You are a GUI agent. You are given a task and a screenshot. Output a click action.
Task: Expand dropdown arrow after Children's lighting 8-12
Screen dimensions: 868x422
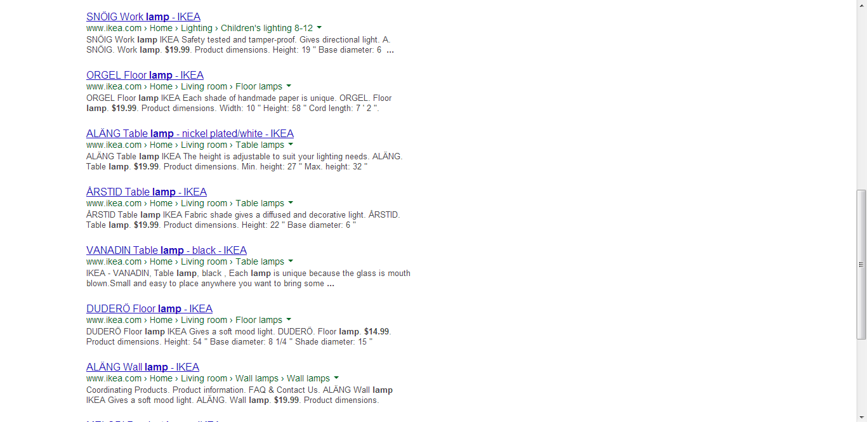pos(319,28)
